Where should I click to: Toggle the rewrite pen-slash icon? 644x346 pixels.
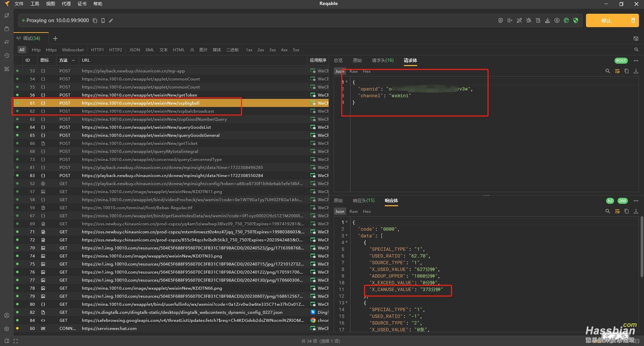point(519,20)
